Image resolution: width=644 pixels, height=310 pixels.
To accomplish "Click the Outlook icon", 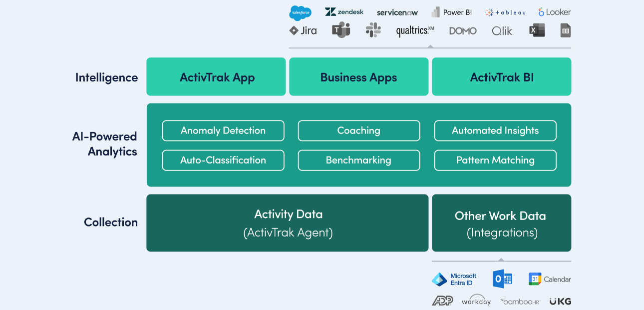I will click(502, 279).
